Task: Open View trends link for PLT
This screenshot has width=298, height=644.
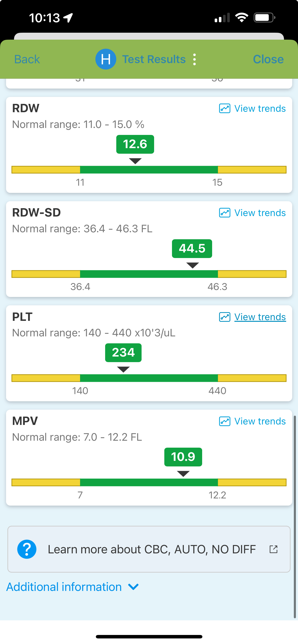Action: click(x=260, y=317)
